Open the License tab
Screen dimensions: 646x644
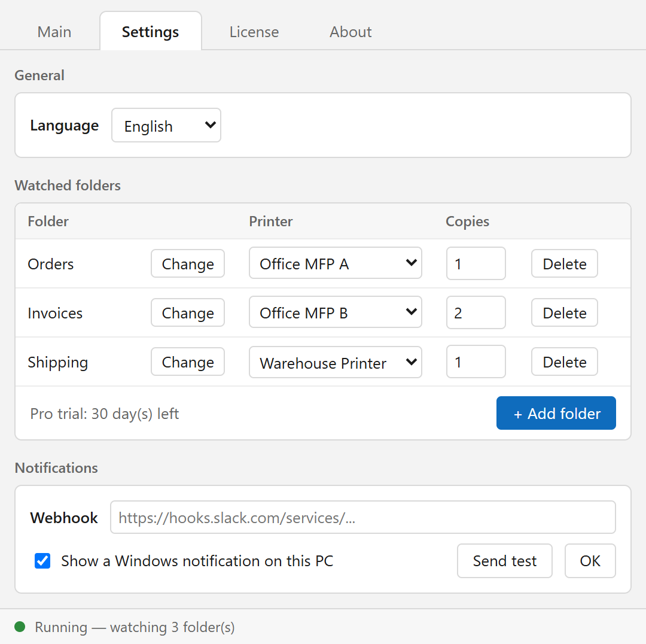coord(254,32)
